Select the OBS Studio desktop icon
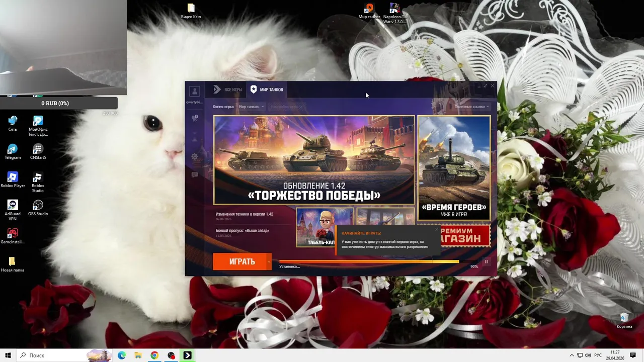The height and width of the screenshot is (362, 644). [x=38, y=208]
